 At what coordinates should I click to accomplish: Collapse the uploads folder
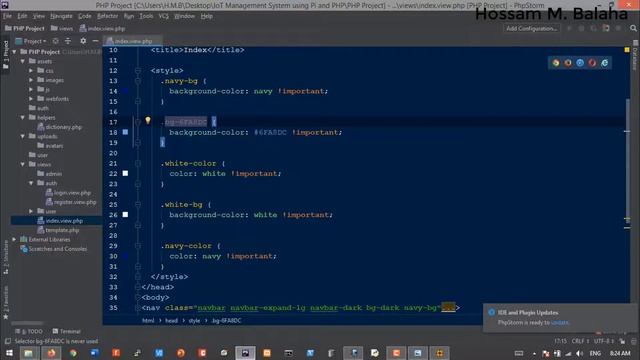coord(23,136)
